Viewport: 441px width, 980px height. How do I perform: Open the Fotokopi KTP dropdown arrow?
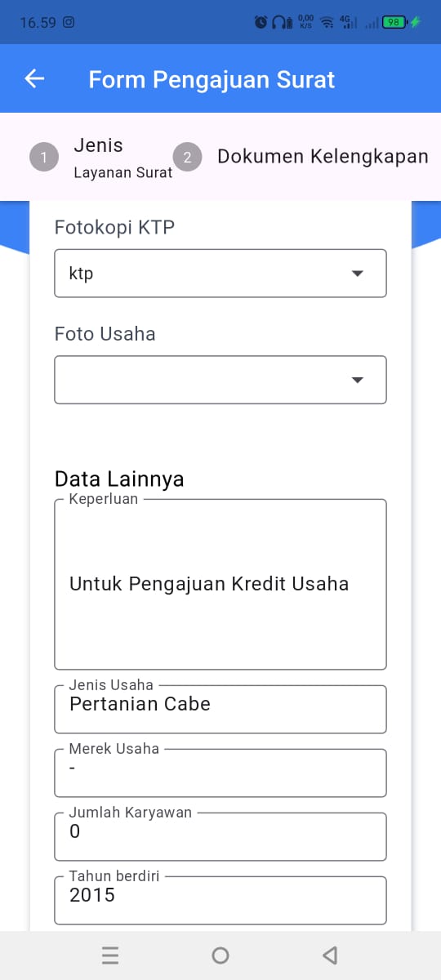(x=357, y=274)
